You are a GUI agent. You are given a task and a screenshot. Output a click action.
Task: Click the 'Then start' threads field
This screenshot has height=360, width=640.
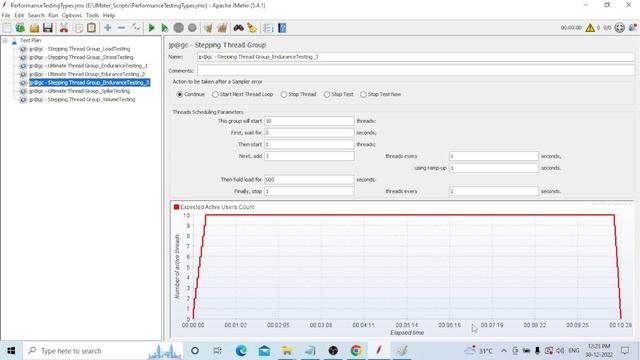(309, 144)
